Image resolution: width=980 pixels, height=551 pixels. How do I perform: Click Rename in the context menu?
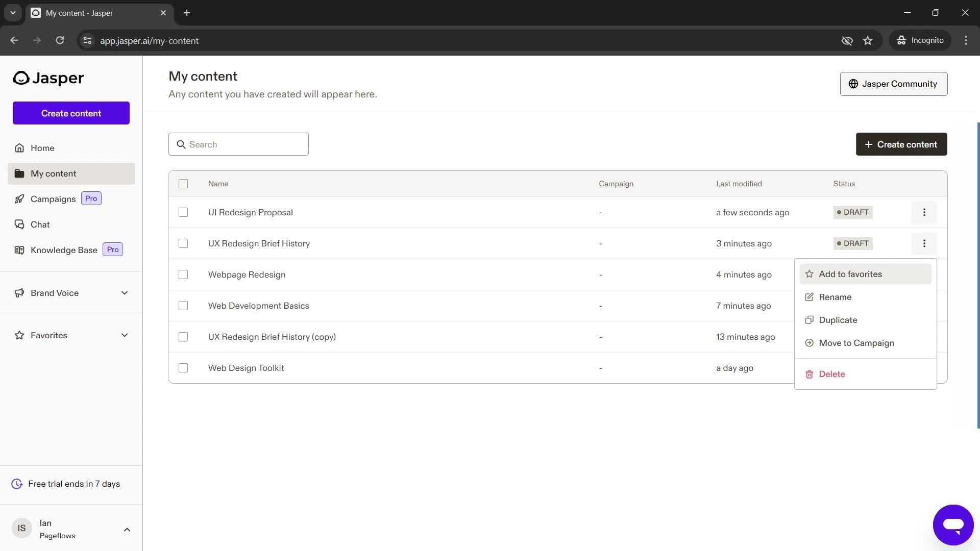pyautogui.click(x=835, y=297)
